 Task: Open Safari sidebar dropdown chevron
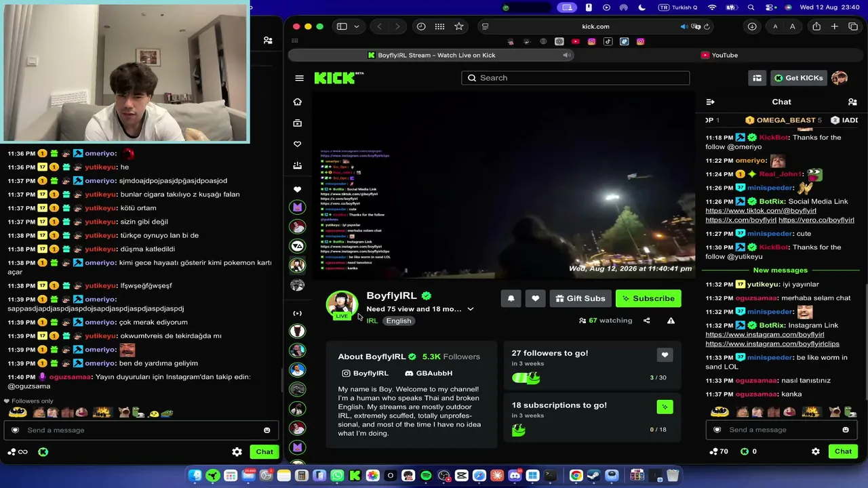(356, 26)
